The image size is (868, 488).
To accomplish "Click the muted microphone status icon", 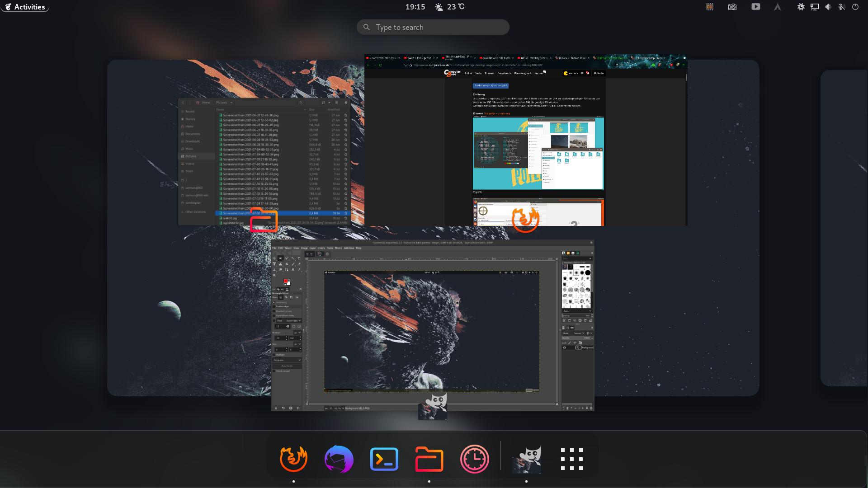I will (x=841, y=7).
